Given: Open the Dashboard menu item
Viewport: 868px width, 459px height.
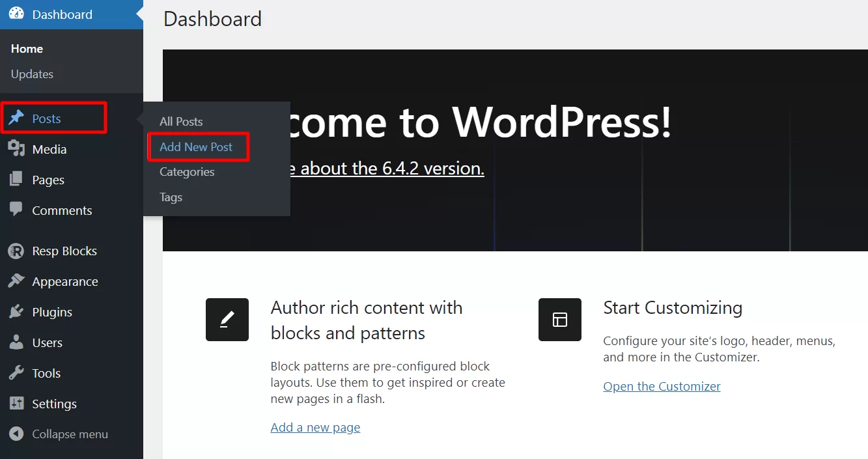Looking at the screenshot, I should point(63,14).
